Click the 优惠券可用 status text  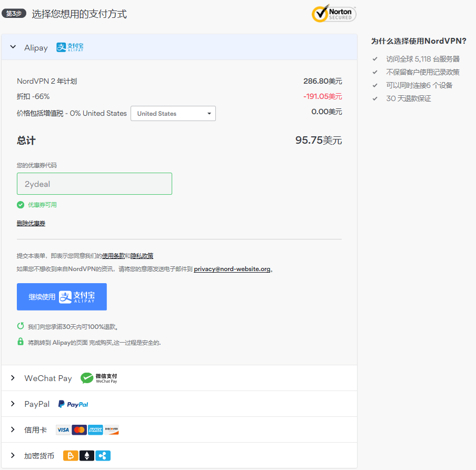pos(42,205)
